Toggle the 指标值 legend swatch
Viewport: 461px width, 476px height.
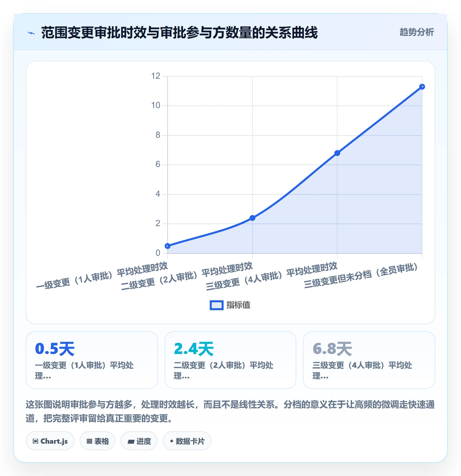tap(217, 305)
